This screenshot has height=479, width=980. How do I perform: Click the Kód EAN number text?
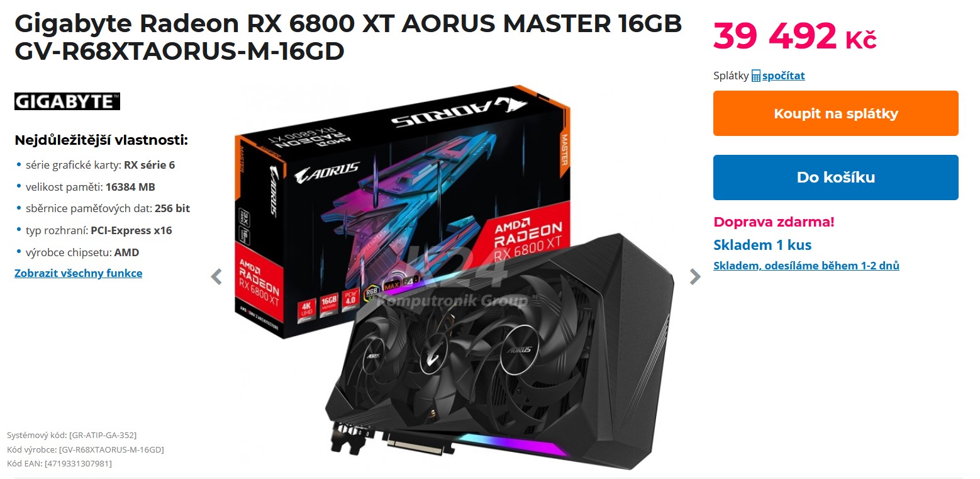pyautogui.click(x=59, y=464)
